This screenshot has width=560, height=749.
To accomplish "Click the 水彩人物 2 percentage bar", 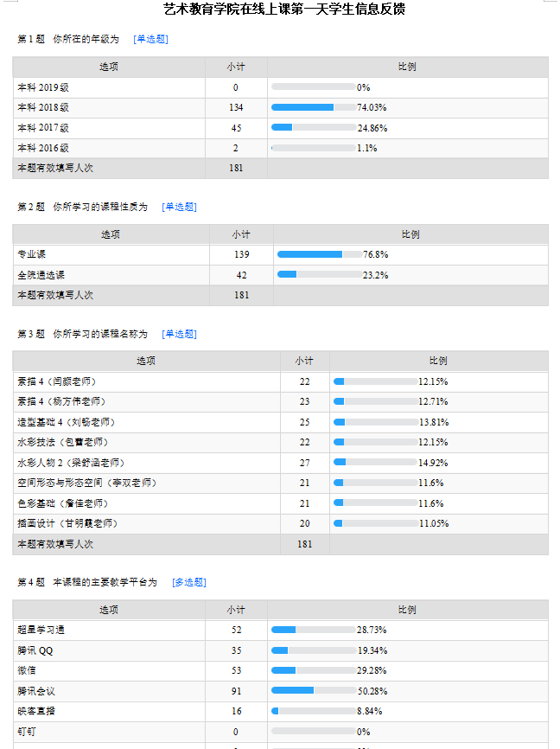I will [x=375, y=463].
